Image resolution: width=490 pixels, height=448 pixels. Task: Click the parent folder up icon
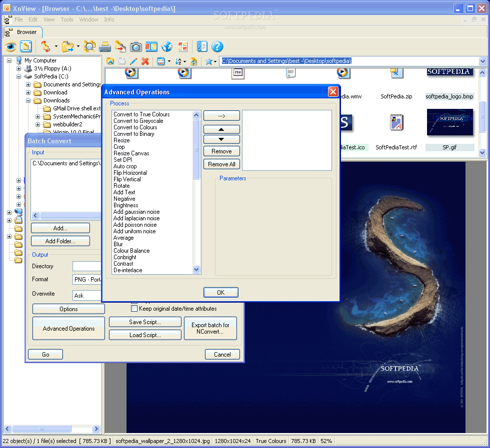[110, 61]
